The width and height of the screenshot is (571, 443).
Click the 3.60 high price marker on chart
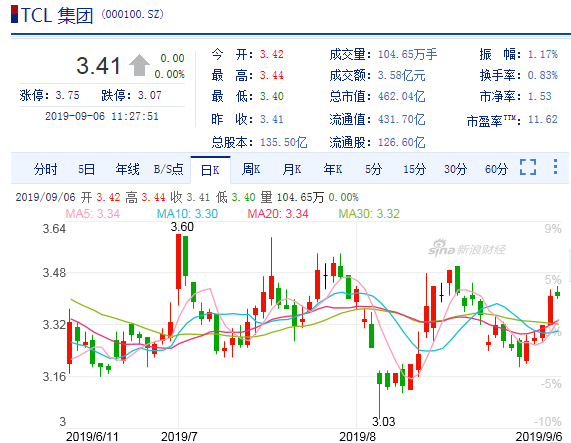pos(182,227)
